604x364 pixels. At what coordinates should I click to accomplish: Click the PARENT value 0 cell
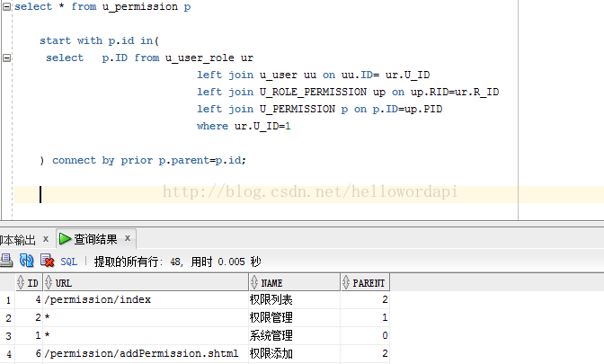click(x=365, y=335)
